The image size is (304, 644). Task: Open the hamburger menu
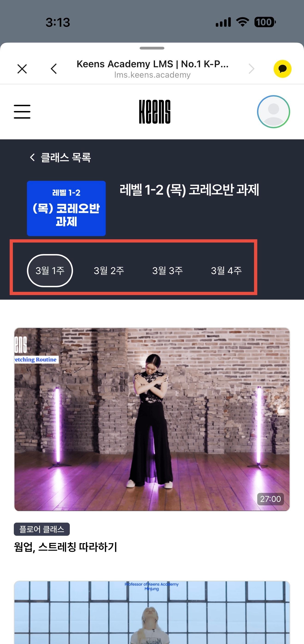pos(22,112)
